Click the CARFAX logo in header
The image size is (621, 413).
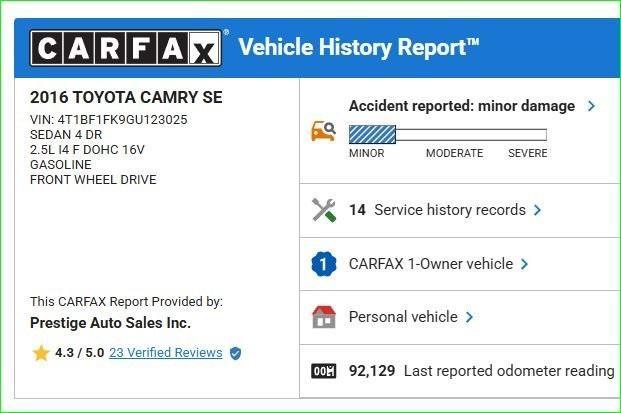[x=127, y=48]
